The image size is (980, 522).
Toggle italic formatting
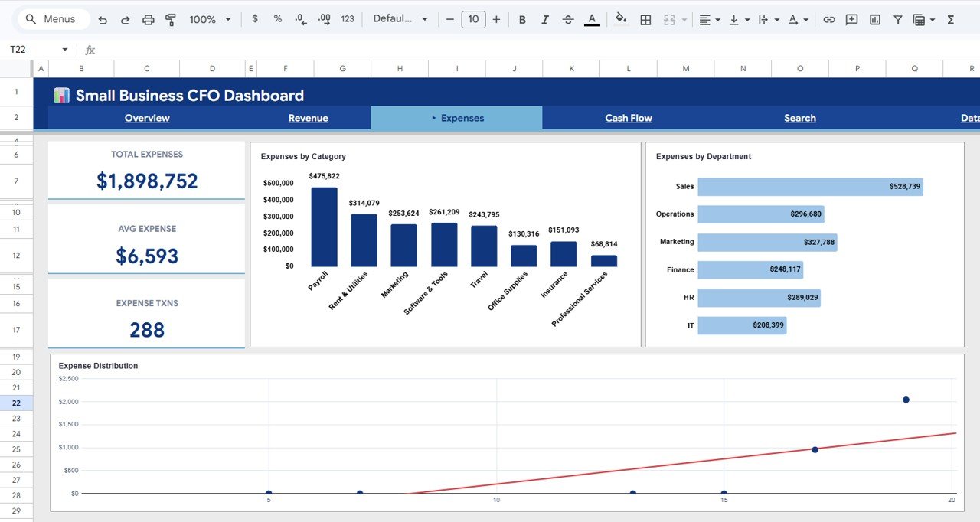545,19
